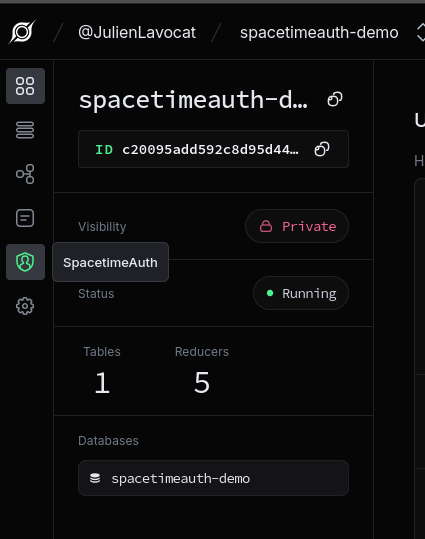425x539 pixels.
Task: Click the SpacetimeDB logo icon
Action: [x=22, y=32]
